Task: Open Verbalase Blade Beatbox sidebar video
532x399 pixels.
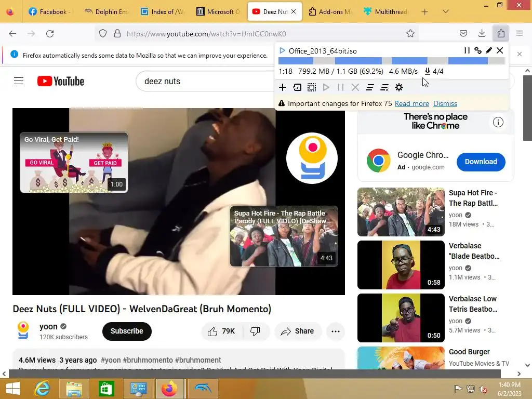Action: [x=401, y=264]
